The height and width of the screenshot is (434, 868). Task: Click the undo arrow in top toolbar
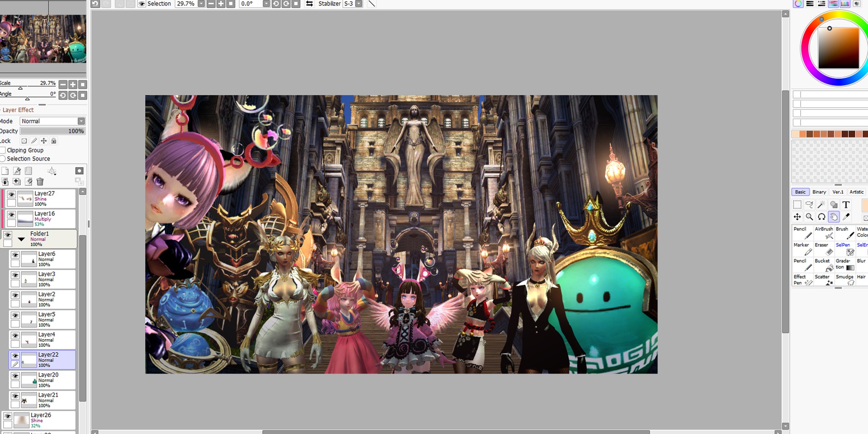pos(95,4)
